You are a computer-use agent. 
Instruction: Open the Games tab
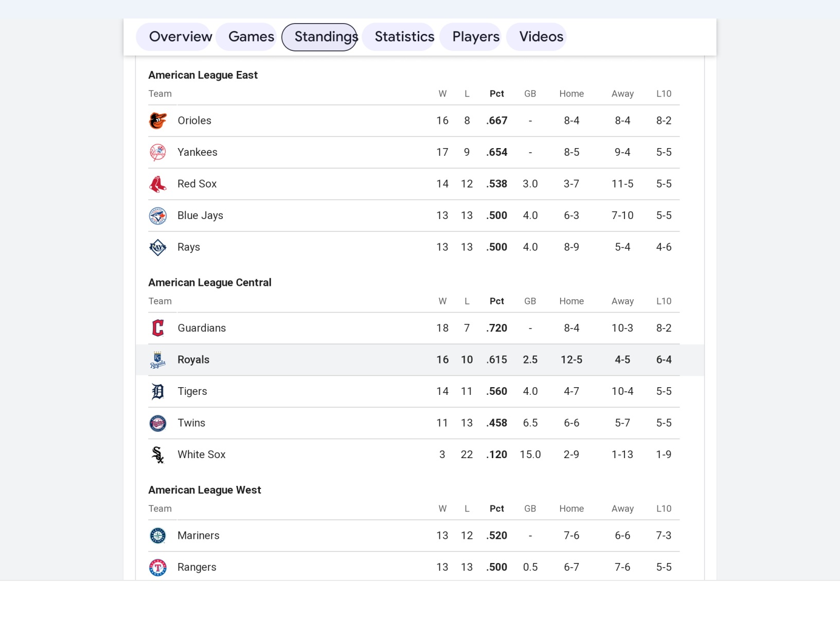(251, 37)
